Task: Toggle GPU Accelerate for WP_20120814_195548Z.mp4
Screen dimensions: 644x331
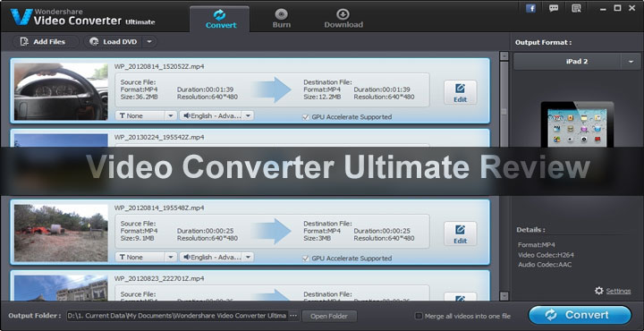Action: [x=305, y=259]
